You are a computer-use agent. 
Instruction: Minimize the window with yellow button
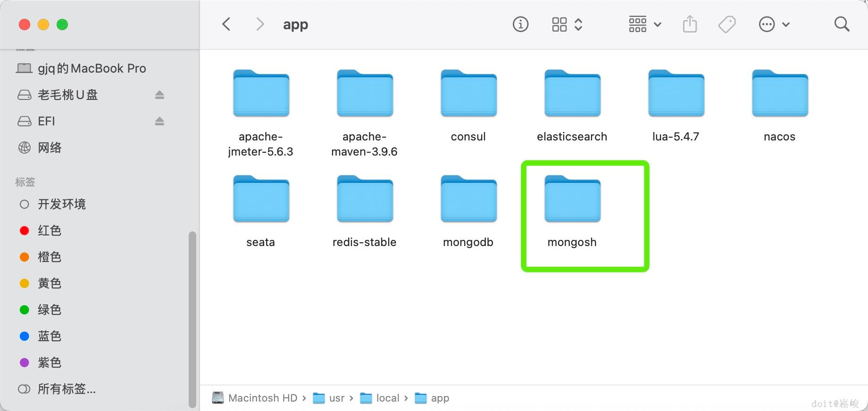point(43,25)
